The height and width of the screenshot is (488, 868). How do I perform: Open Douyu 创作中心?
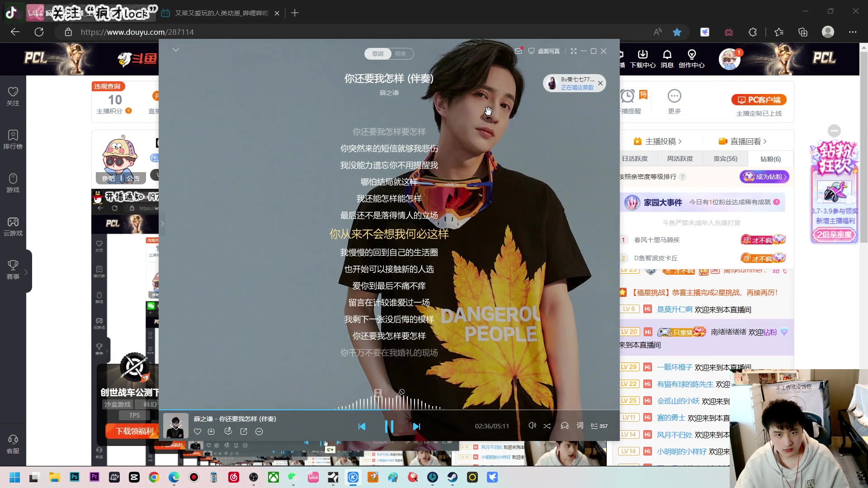pyautogui.click(x=692, y=59)
